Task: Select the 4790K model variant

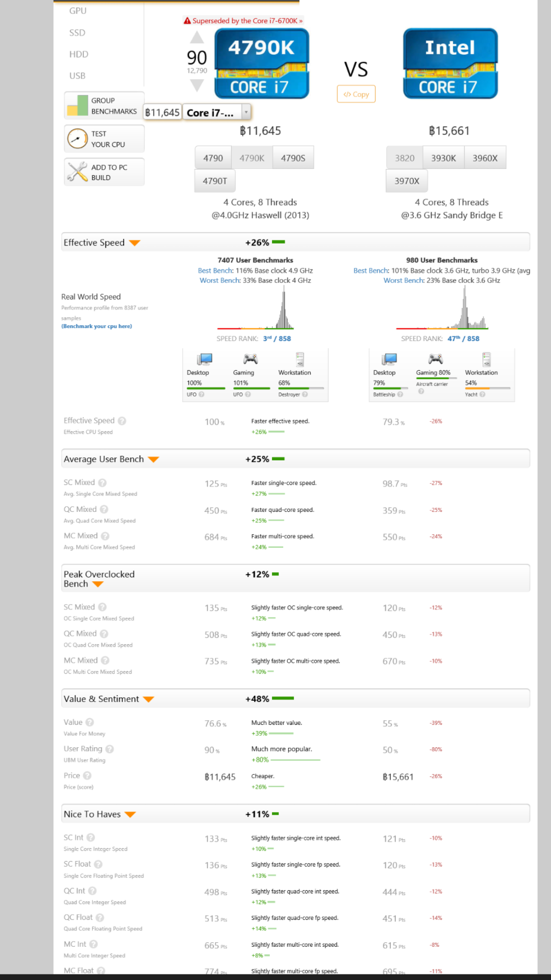Action: click(252, 158)
